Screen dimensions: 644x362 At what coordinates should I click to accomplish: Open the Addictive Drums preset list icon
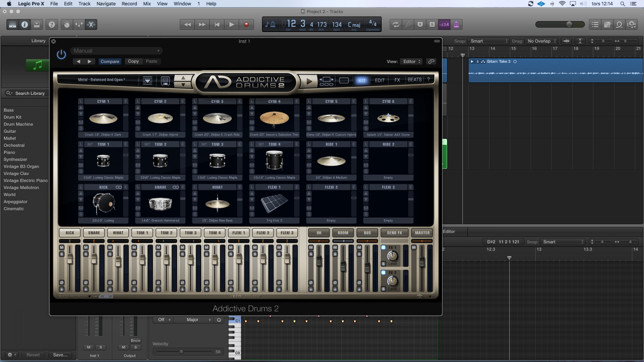[148, 81]
